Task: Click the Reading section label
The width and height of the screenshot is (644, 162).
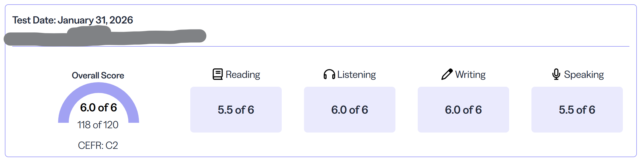Action: pos(243,74)
